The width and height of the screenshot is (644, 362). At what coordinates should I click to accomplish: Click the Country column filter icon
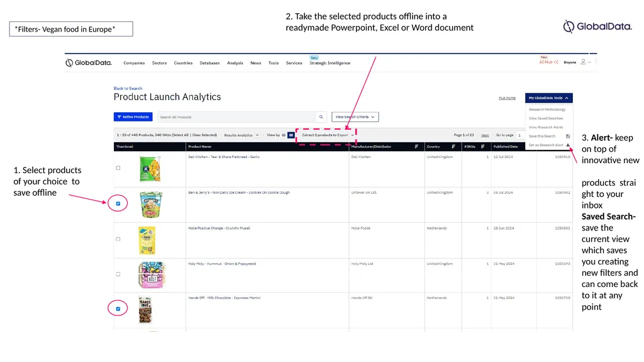[x=453, y=147]
